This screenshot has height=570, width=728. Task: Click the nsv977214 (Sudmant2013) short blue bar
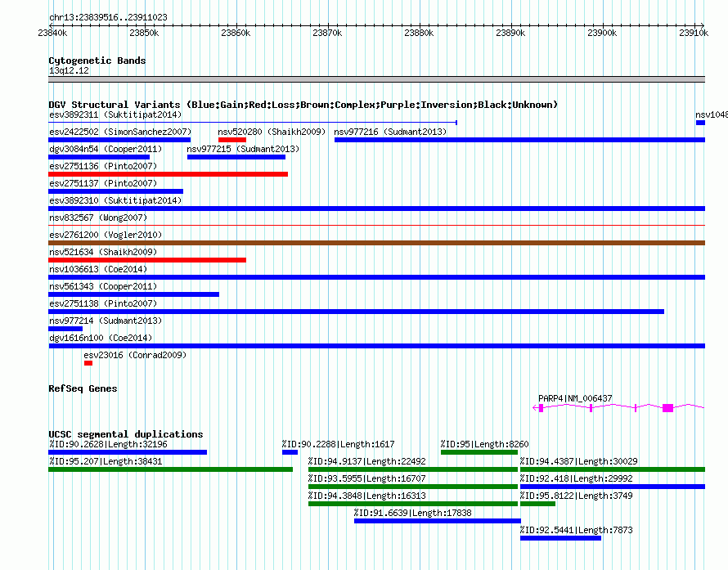click(x=65, y=329)
